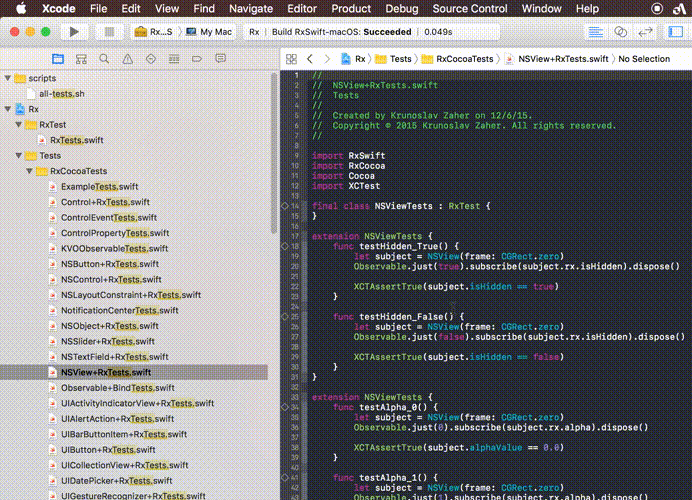Open the Breakpoint navigator icon
This screenshot has height=500, width=692.
197,59
